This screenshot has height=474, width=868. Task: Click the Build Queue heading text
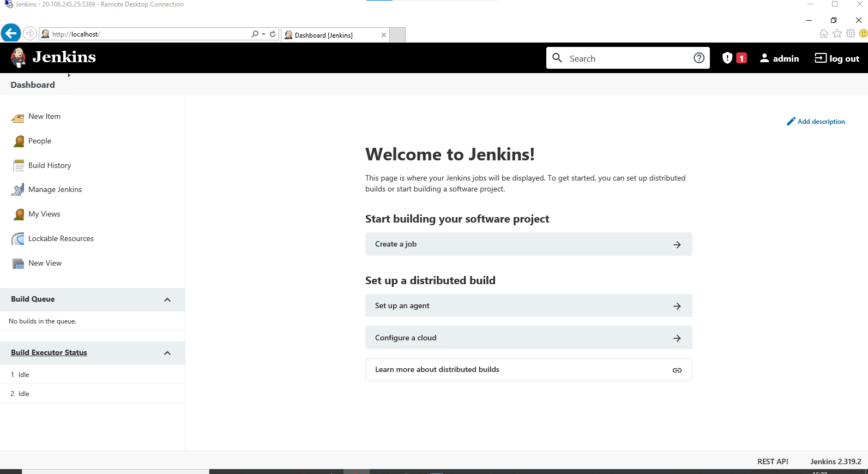click(33, 299)
